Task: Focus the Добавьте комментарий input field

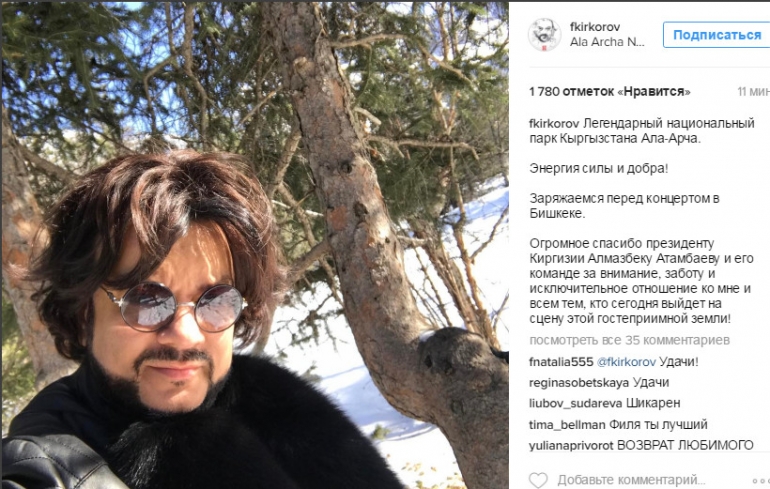Action: click(x=631, y=480)
